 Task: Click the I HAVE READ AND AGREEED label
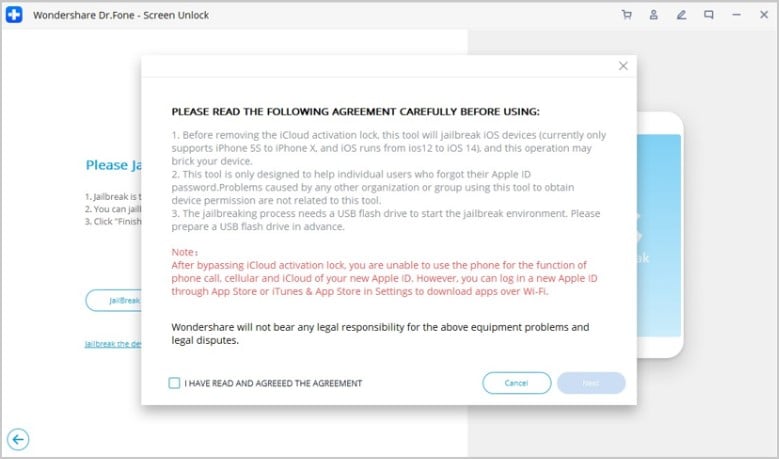click(x=273, y=383)
